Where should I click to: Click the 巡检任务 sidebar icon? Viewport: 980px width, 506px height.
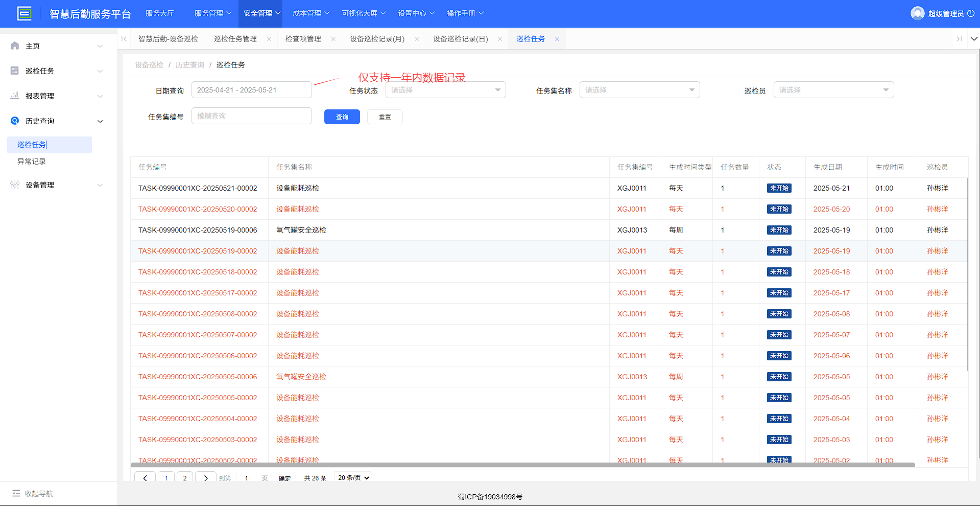(15, 71)
